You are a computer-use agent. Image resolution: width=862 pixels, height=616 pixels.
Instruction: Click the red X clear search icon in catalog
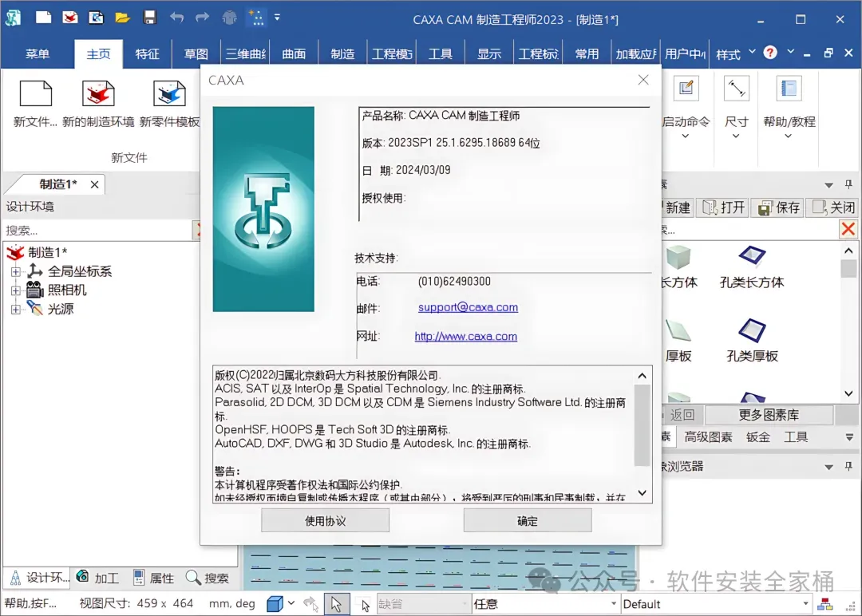848,229
